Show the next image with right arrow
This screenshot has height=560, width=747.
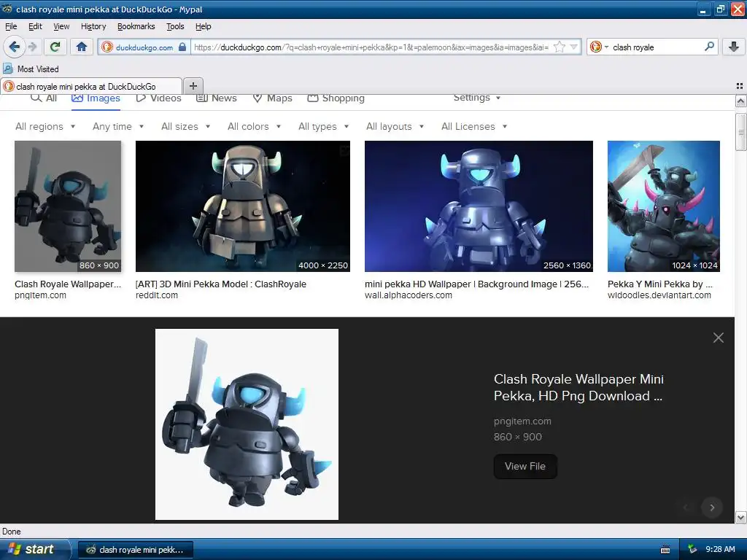(712, 507)
